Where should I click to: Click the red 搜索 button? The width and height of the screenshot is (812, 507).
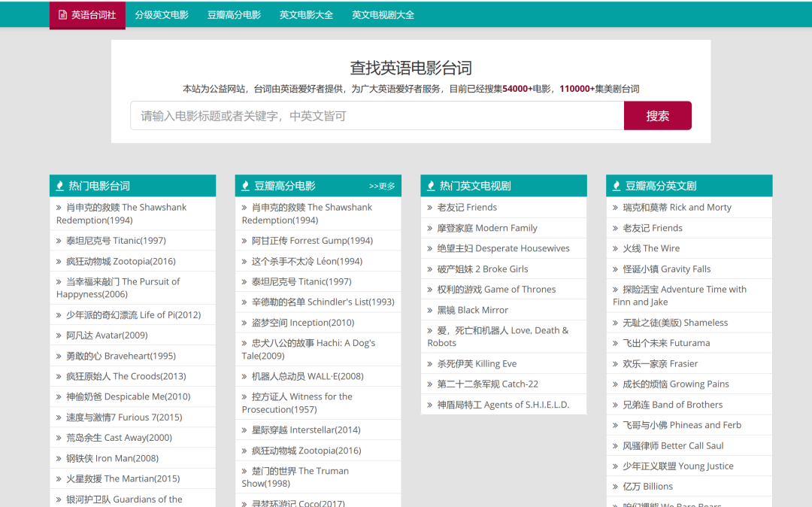[x=658, y=116]
